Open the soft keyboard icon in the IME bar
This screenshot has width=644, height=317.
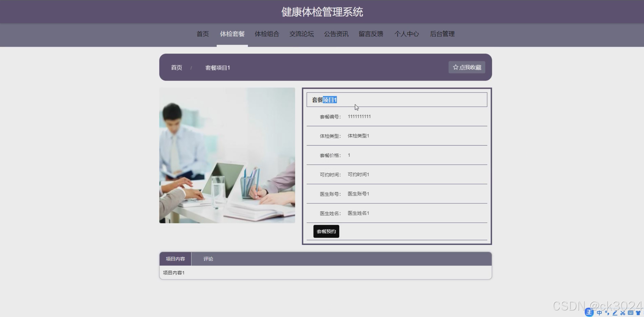(631, 313)
